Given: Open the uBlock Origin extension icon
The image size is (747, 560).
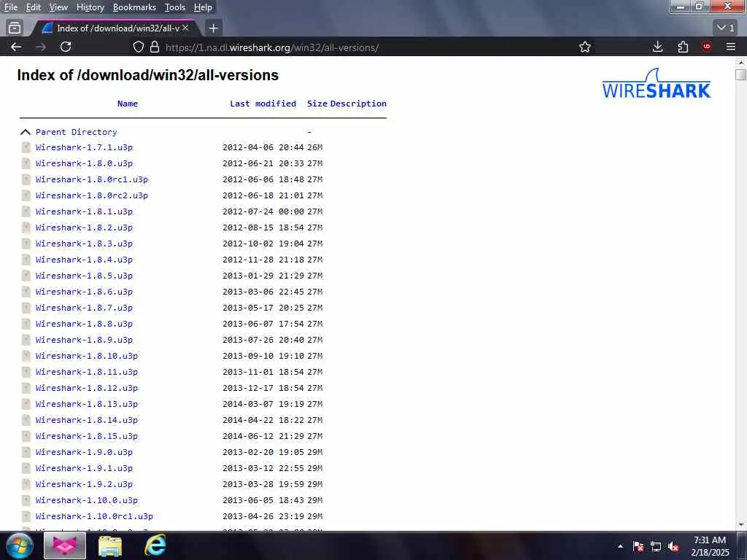Looking at the screenshot, I should click(706, 47).
